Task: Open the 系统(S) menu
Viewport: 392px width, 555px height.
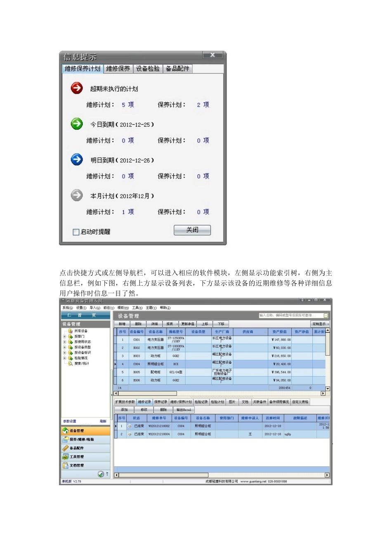Action: (68, 308)
